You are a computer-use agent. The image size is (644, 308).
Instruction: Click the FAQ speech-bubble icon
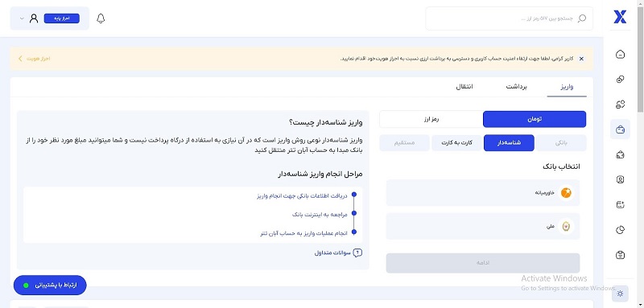click(x=357, y=253)
